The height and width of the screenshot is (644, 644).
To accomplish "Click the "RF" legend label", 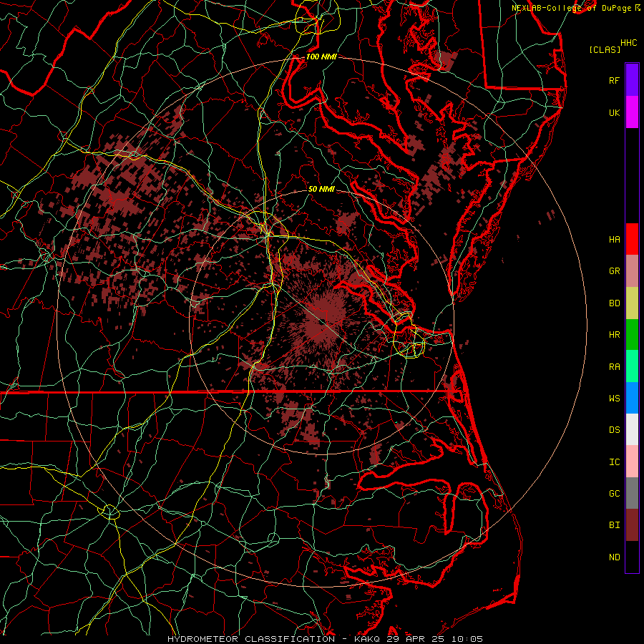I will (614, 80).
